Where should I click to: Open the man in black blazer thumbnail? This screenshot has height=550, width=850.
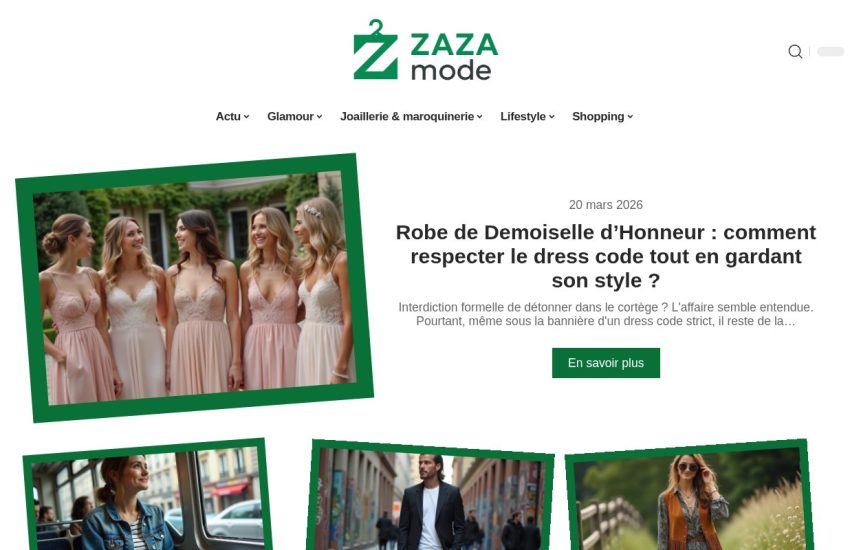click(x=430, y=496)
